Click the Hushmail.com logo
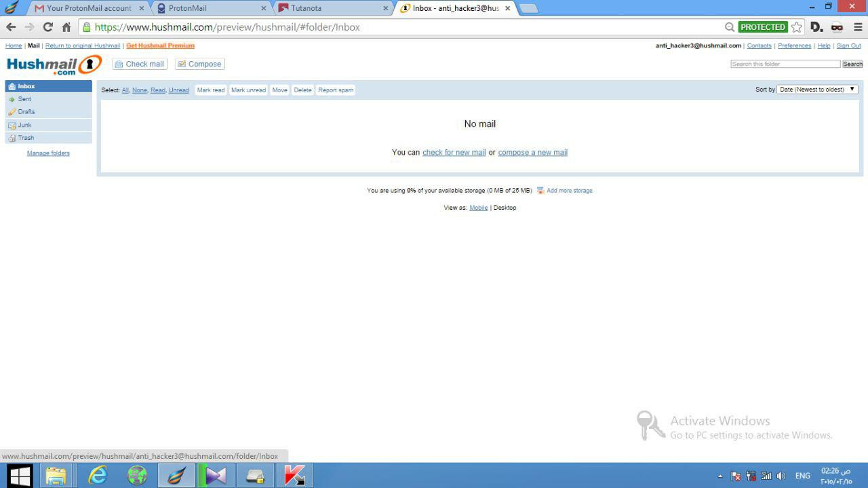This screenshot has width=868, height=488. (x=54, y=65)
